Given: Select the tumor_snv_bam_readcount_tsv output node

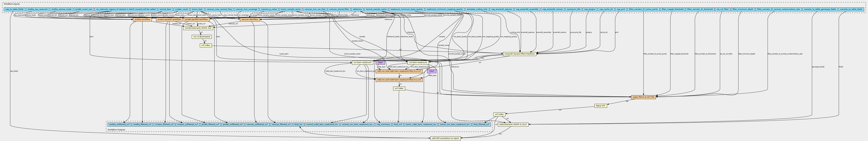Looking at the screenshot, I should coord(455,124).
